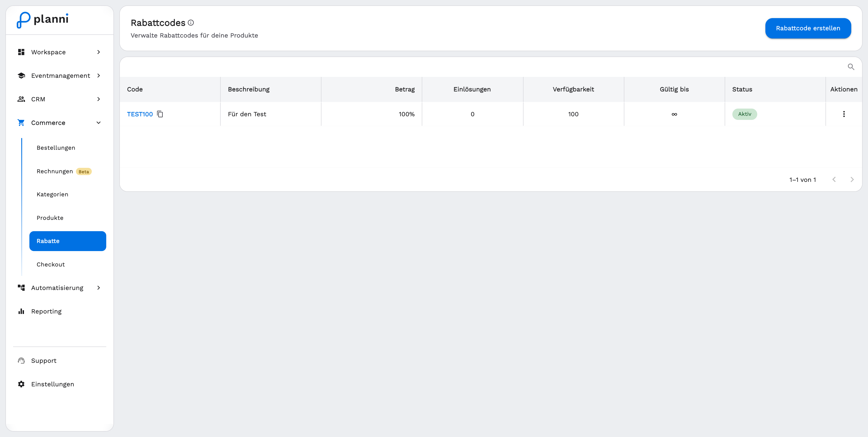Expand the CRM chevron

coord(98,99)
